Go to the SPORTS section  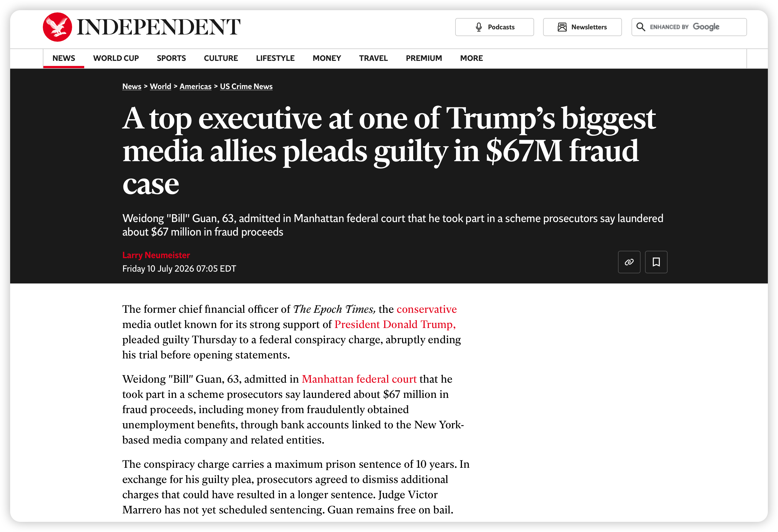pyautogui.click(x=171, y=58)
